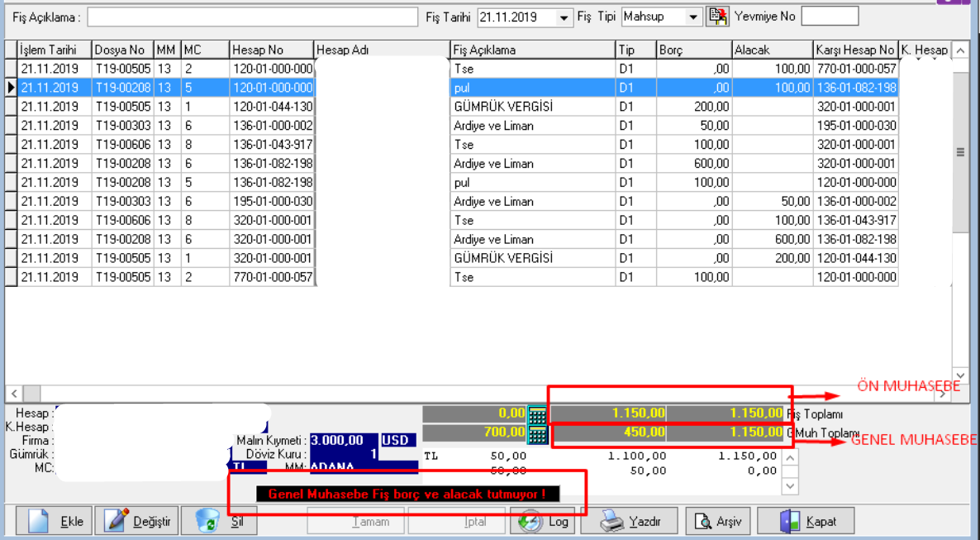This screenshot has width=980, height=540.
Task: Click Alacak 600,00 cell
Action: pos(773,239)
